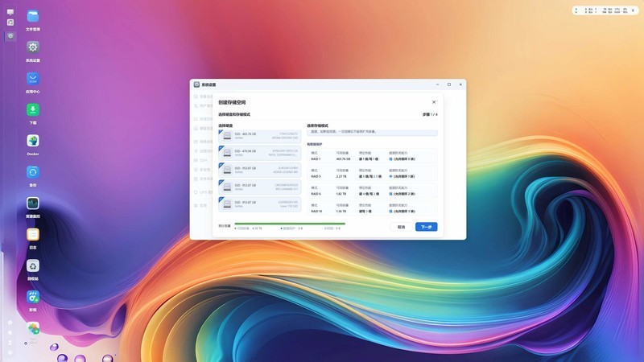Click the blue 下一步 next button
The width and height of the screenshot is (644, 362).
tap(427, 227)
